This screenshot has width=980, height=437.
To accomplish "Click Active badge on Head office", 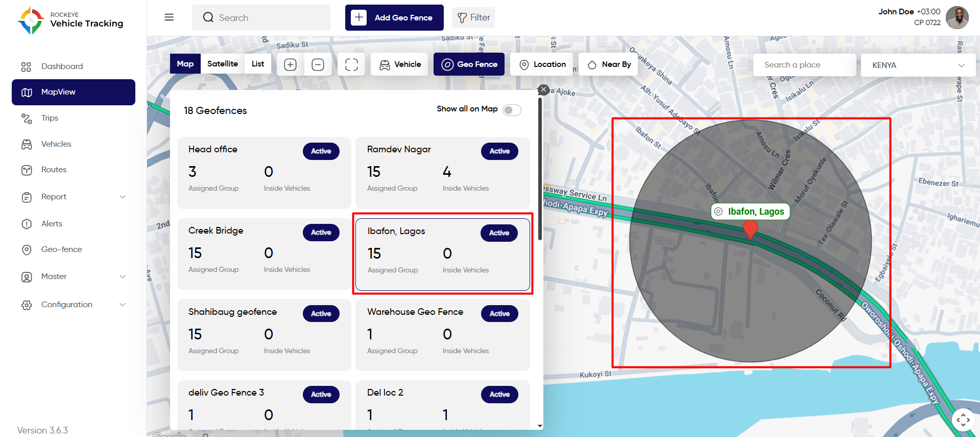I will point(321,151).
